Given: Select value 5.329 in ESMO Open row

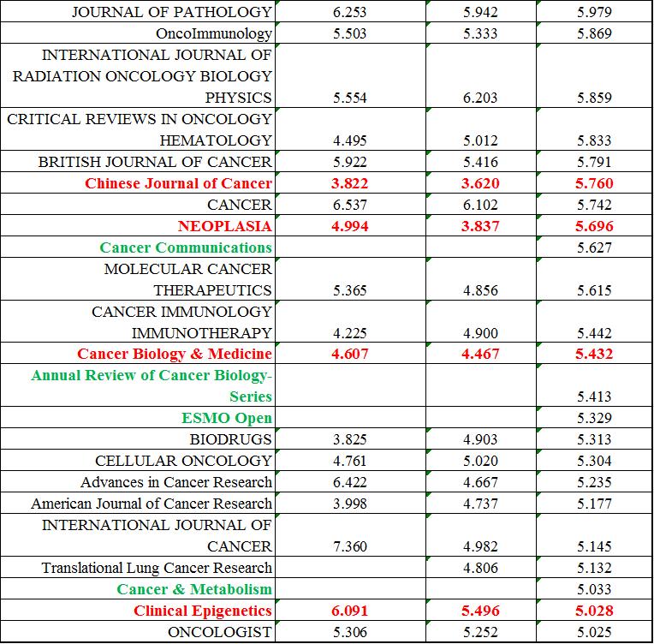Looking at the screenshot, I should 594,417.
